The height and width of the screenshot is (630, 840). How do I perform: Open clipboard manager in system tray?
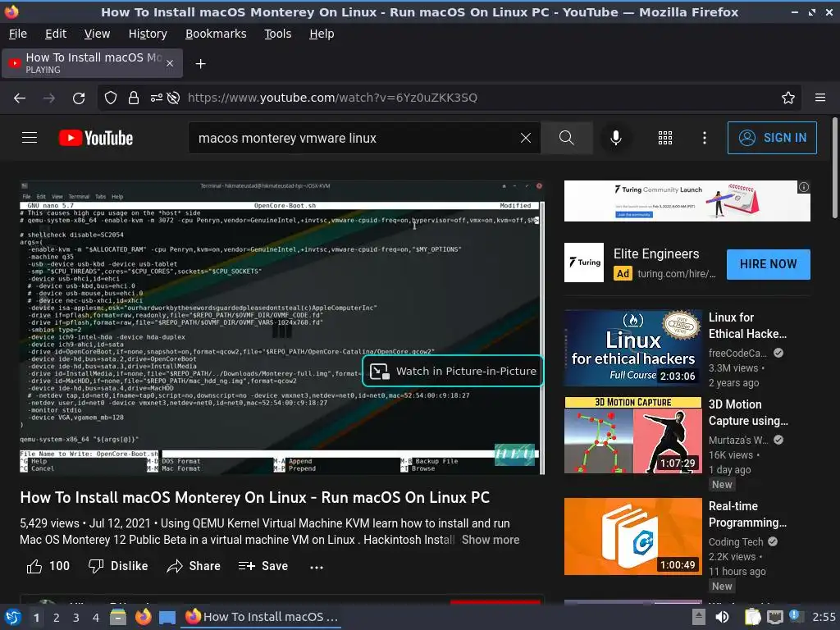coord(752,617)
